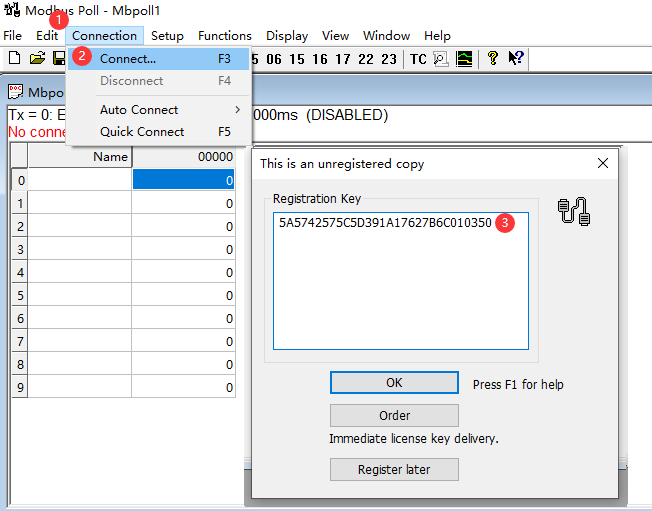Click row header number 0
The width and height of the screenshot is (652, 511).
20,180
